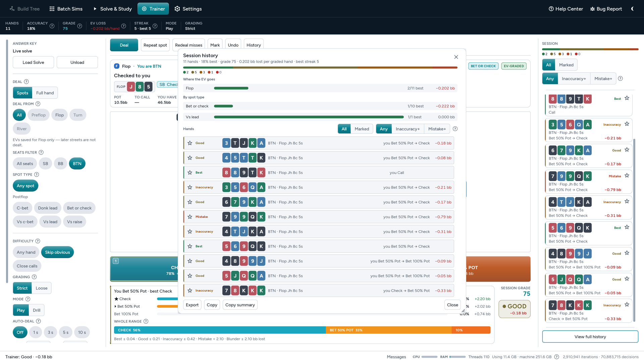Open Solve & Study tab
The height and width of the screenshot is (362, 644).
[x=112, y=9]
